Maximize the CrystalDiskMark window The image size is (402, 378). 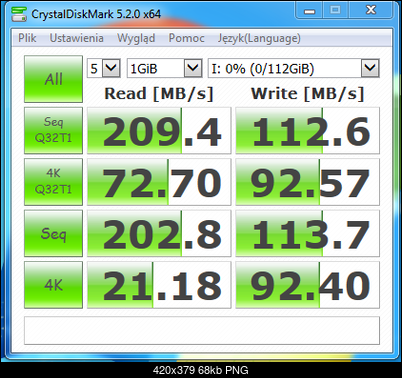pyautogui.click(x=335, y=10)
